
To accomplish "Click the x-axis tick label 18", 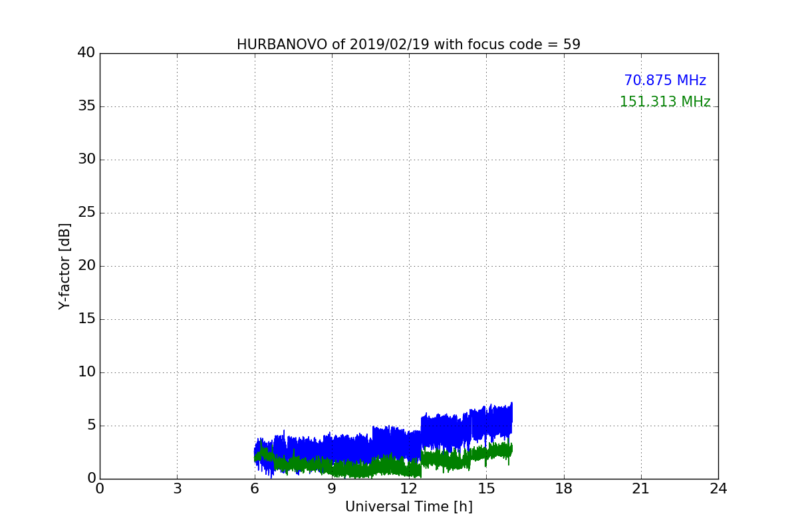I will point(564,489).
